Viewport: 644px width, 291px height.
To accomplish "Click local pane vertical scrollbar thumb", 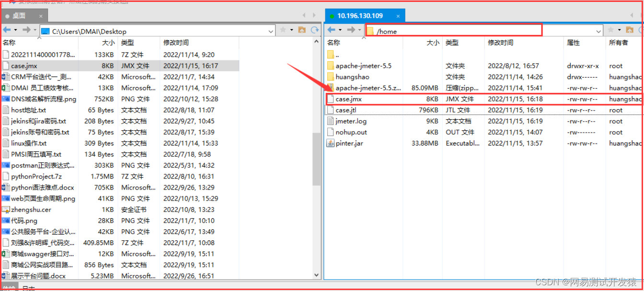I will point(316,159).
